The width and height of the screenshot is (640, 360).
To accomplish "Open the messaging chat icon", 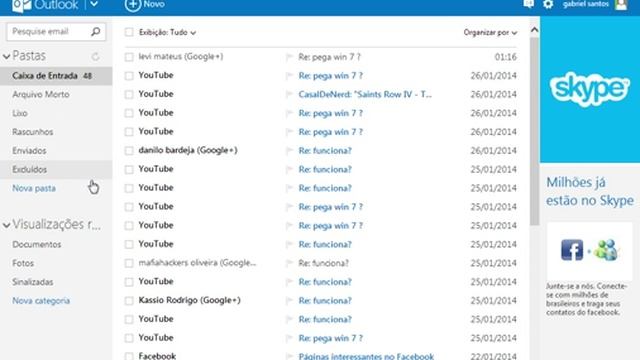I will click(x=529, y=4).
